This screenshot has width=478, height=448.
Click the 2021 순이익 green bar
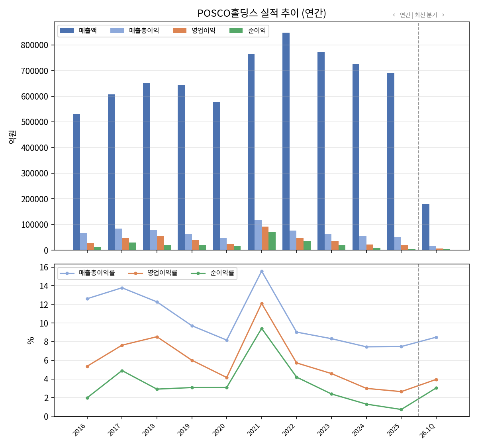point(272,241)
